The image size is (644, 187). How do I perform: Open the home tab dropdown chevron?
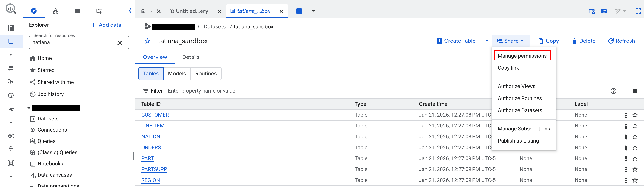(x=151, y=11)
